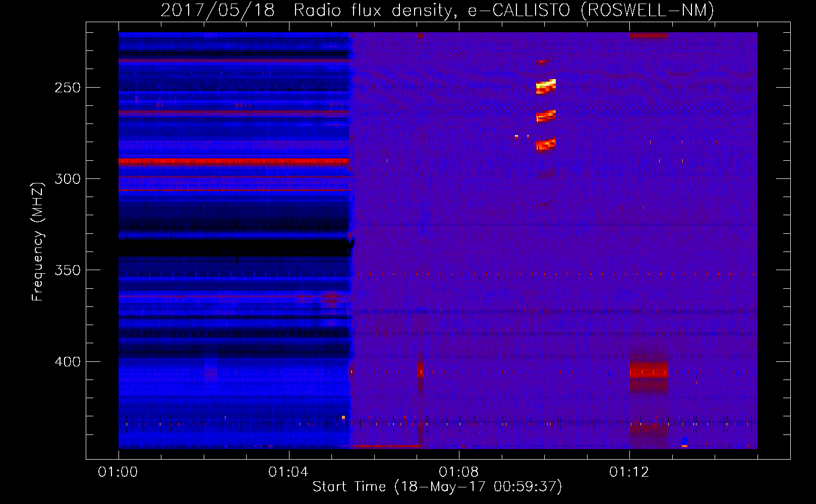Click the 01:04 time tick label
Screen dimensions: 816x504
point(288,472)
